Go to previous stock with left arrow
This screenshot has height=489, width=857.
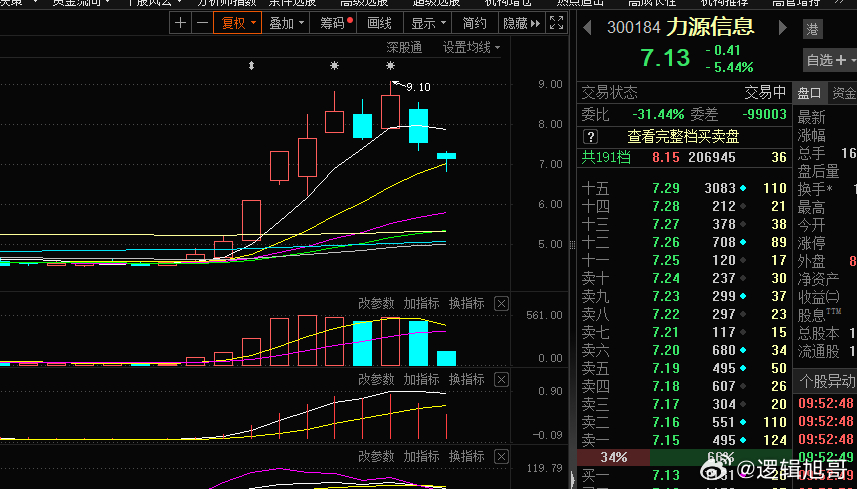coord(586,27)
